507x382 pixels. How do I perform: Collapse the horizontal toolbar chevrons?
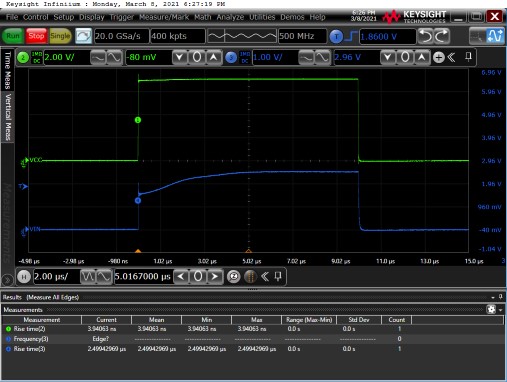(265, 277)
